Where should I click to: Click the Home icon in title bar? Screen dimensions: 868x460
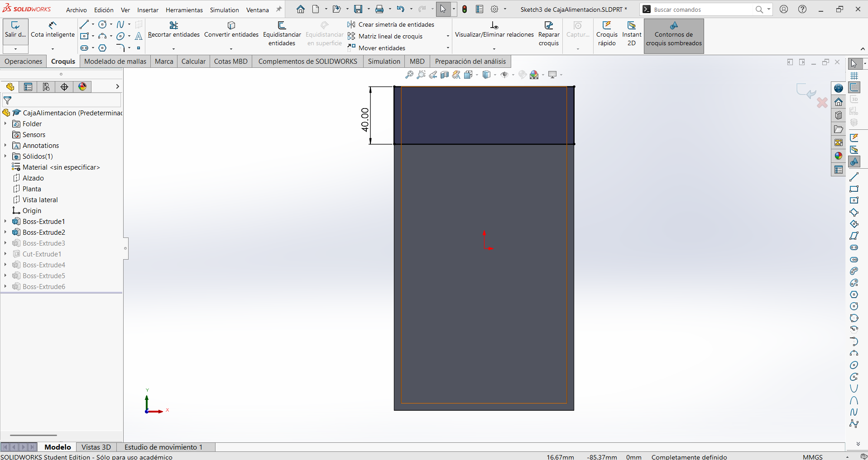tap(300, 9)
